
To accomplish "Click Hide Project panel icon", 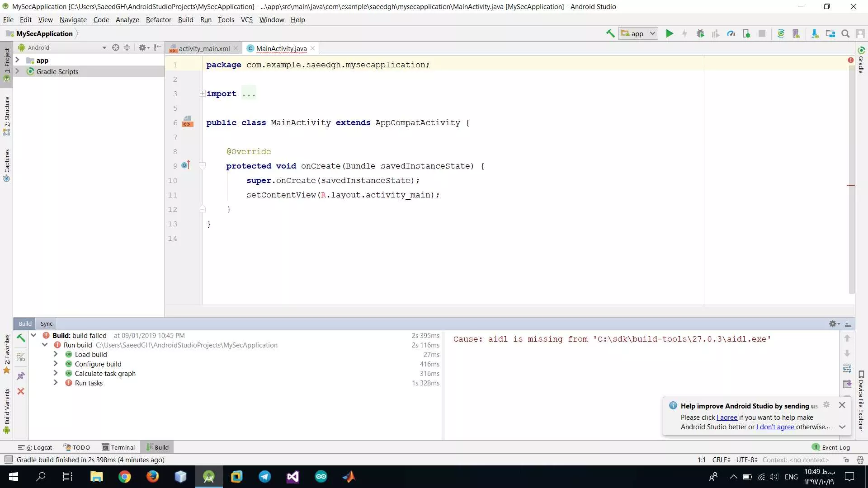I will (157, 47).
